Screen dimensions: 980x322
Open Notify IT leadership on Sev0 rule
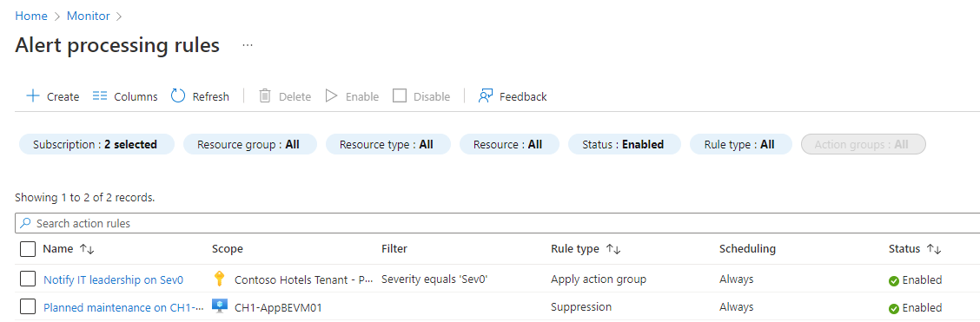coord(113,280)
